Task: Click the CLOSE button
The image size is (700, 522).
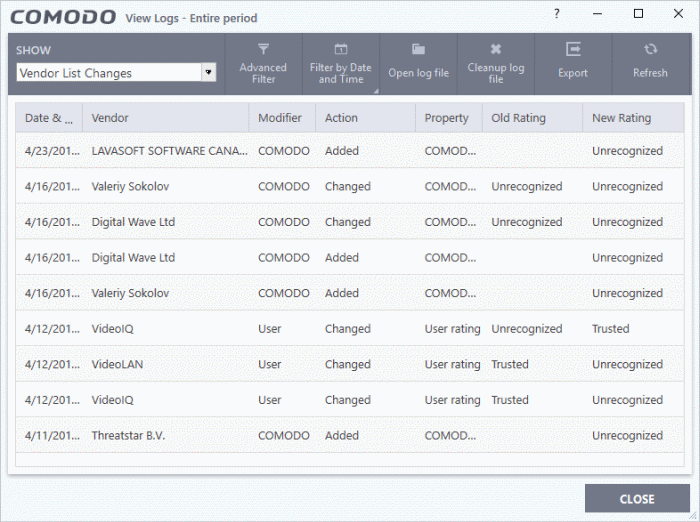Action: [637, 498]
